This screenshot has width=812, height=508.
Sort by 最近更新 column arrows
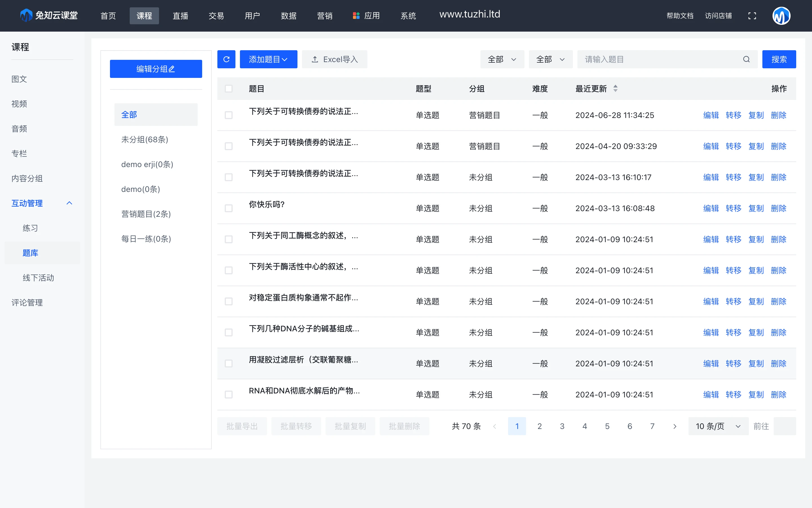coord(615,88)
